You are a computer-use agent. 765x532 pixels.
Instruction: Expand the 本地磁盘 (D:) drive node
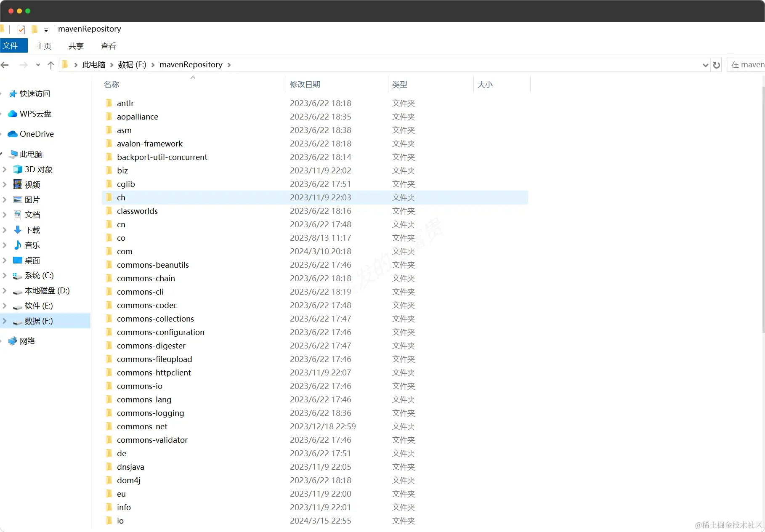[x=5, y=290]
